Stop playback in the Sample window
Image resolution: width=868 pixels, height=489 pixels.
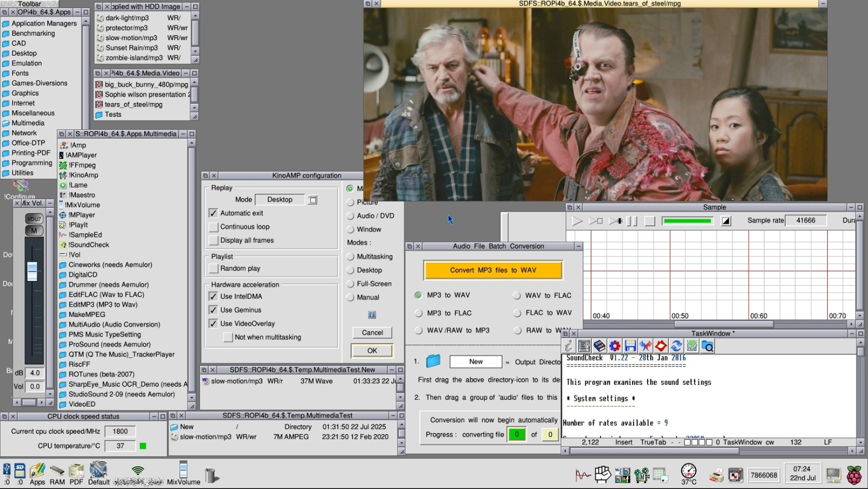649,221
